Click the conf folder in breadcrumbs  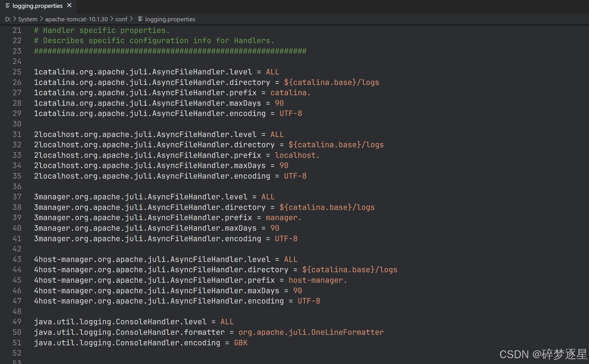point(121,19)
